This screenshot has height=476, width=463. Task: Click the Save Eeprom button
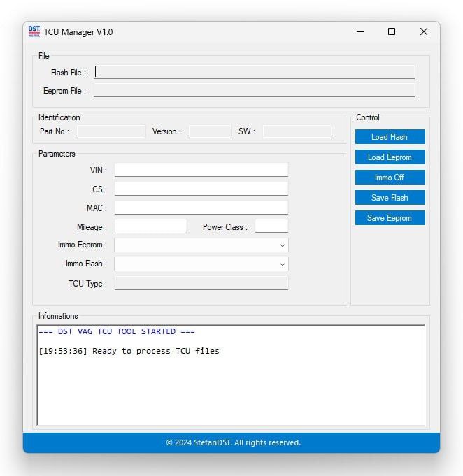tap(390, 218)
